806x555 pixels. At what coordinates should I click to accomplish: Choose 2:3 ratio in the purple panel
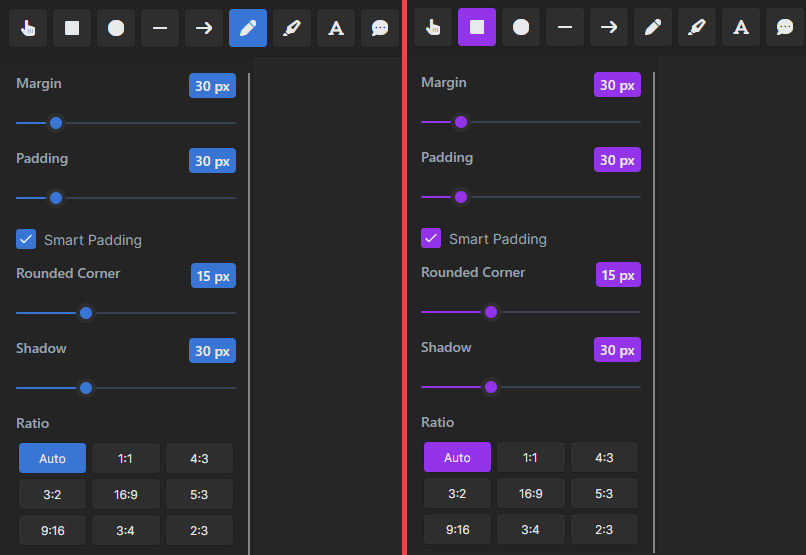click(x=604, y=529)
